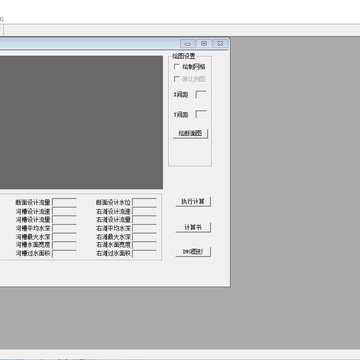Select the 右滩过水面积 field
Image resolution: width=360 pixels, height=360 pixels.
144,254
